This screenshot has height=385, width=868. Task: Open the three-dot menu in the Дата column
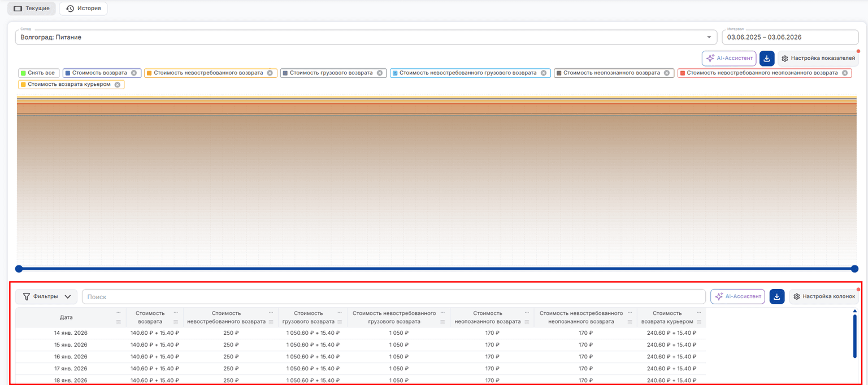click(119, 312)
